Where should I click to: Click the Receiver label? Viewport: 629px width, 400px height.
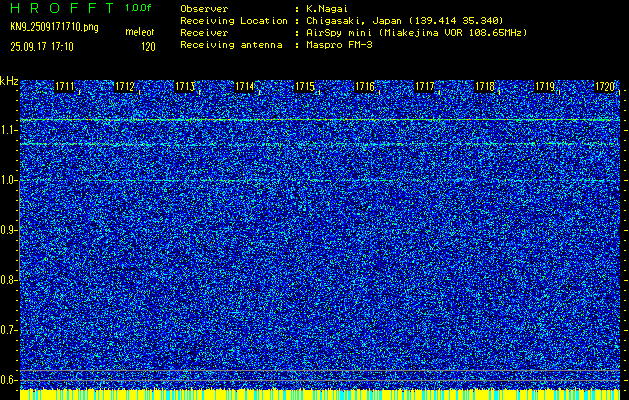coord(204,32)
